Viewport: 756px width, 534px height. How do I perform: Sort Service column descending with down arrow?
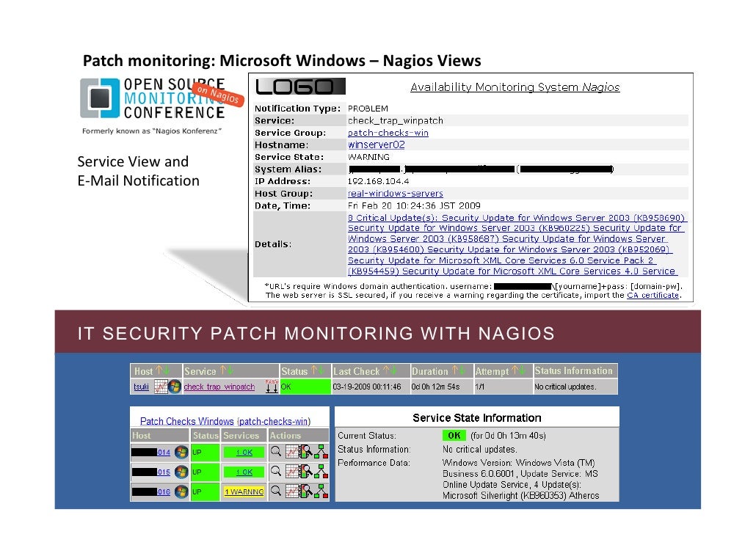[x=230, y=370]
